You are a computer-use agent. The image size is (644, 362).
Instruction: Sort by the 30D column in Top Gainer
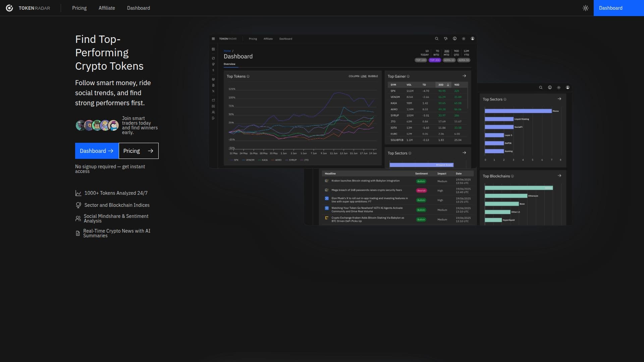coord(443,85)
